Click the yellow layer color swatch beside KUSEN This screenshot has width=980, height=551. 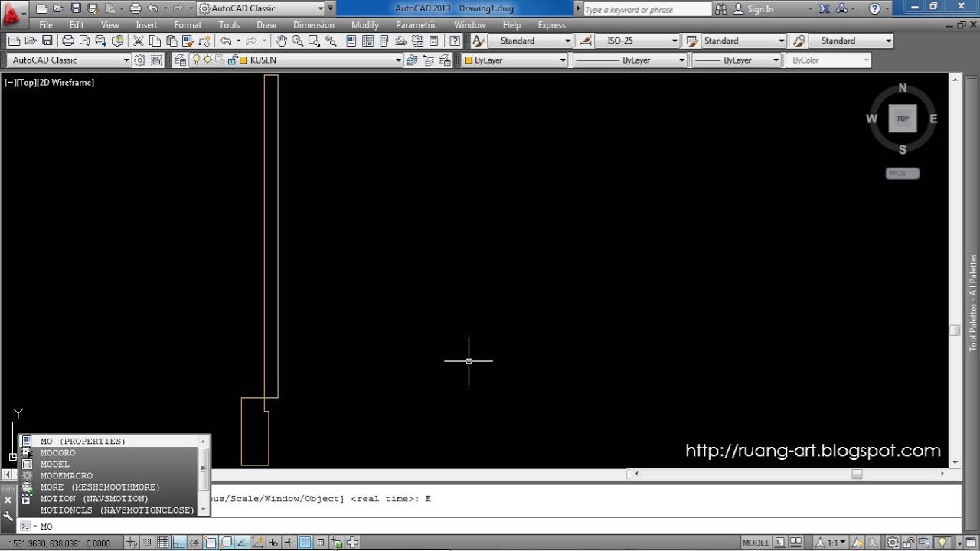[x=243, y=60]
